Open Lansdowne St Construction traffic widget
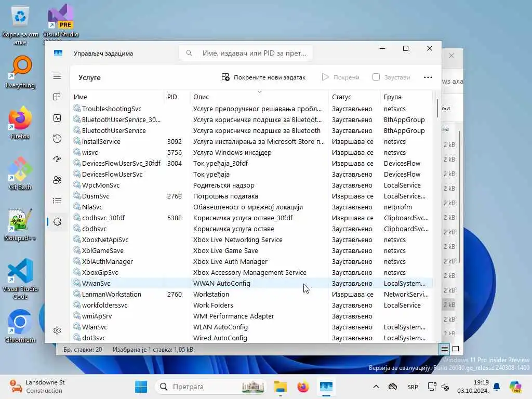 tap(37, 387)
